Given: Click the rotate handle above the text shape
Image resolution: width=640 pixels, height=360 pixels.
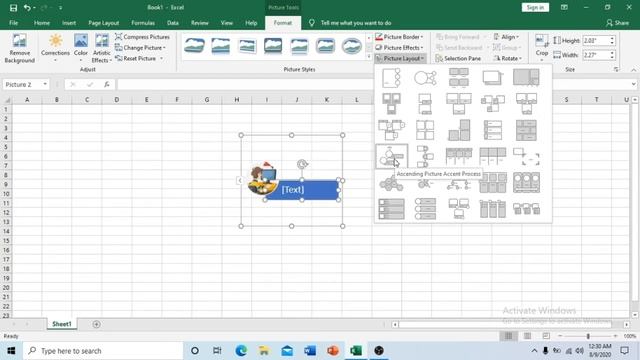Looking at the screenshot, I should click(302, 164).
